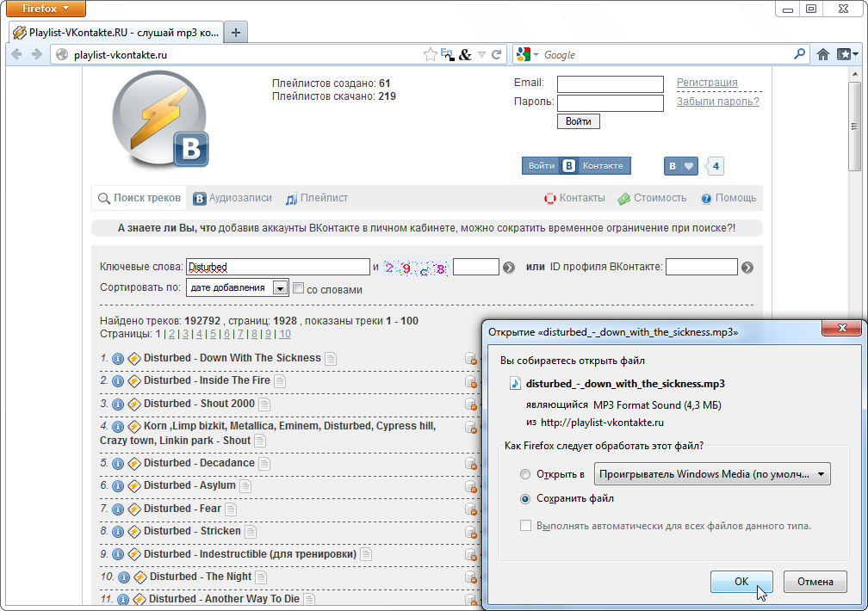
Task: Click the info icon for Down With The Sickness
Action: tap(118, 359)
